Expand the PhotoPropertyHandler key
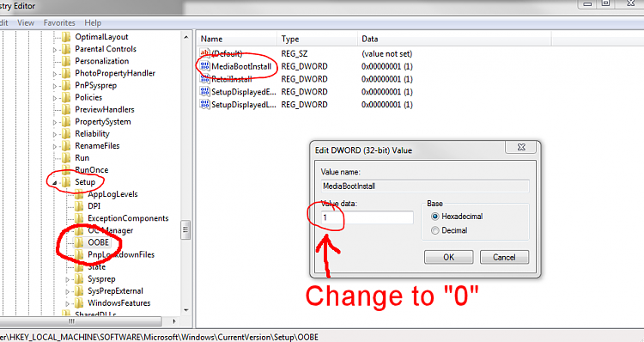The width and height of the screenshot is (644, 342). tap(55, 74)
